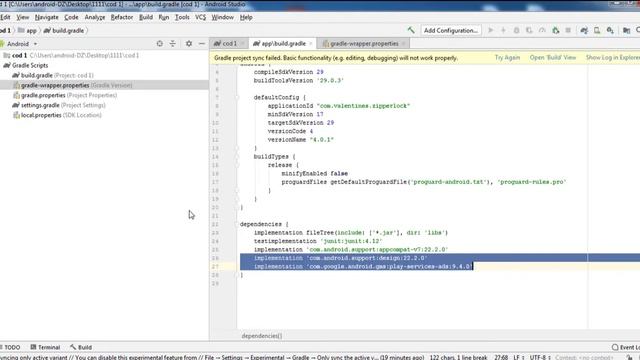Click the Make Project hammer icon
The image size is (640, 360).
(411, 30)
